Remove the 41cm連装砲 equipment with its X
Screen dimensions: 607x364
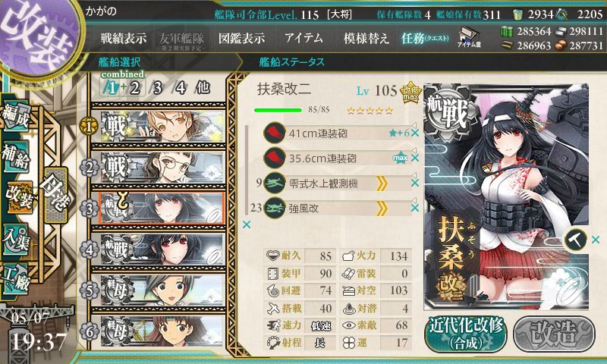tap(414, 133)
